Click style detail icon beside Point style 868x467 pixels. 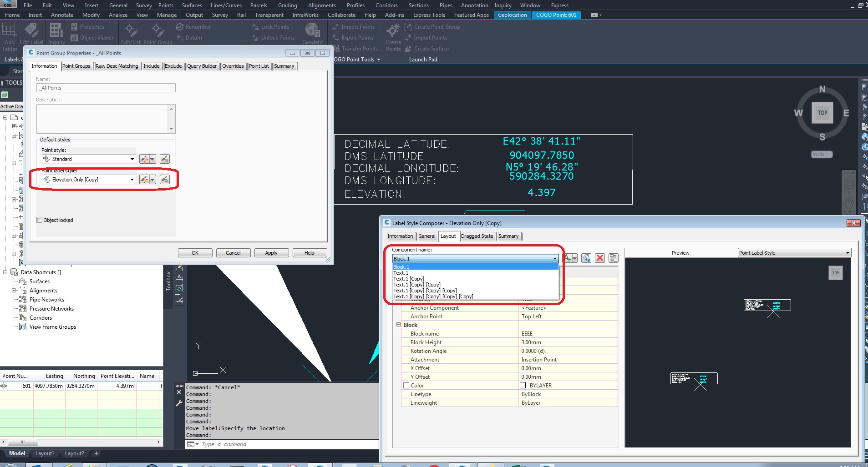165,159
